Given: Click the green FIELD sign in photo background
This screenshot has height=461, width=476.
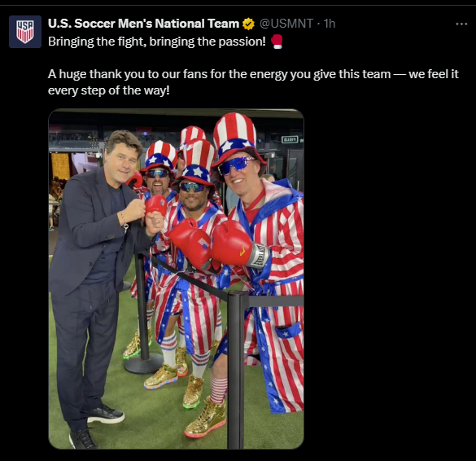Looking at the screenshot, I should pos(290,139).
